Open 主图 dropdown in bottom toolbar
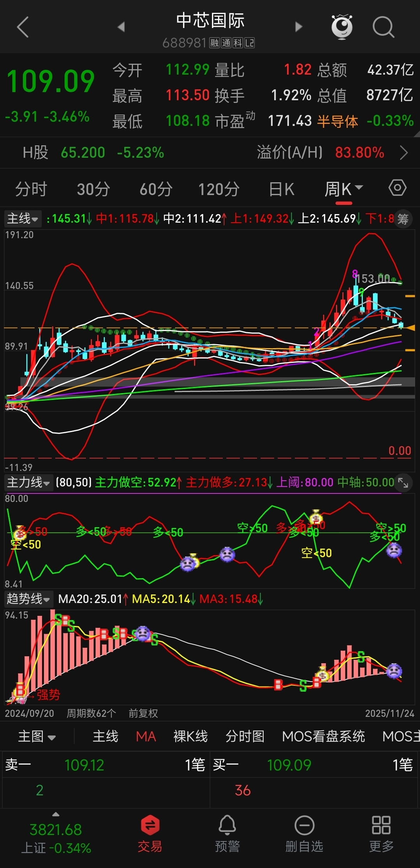This screenshot has width=420, height=868. (37, 736)
